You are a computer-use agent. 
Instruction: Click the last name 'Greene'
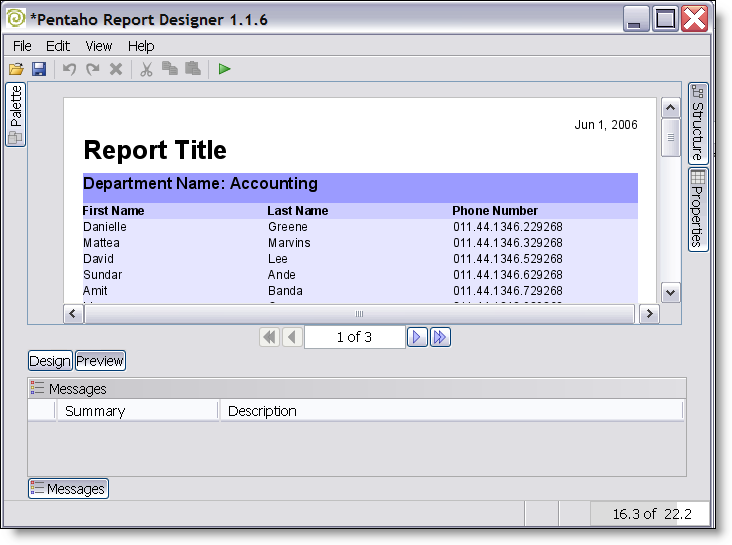tap(288, 227)
